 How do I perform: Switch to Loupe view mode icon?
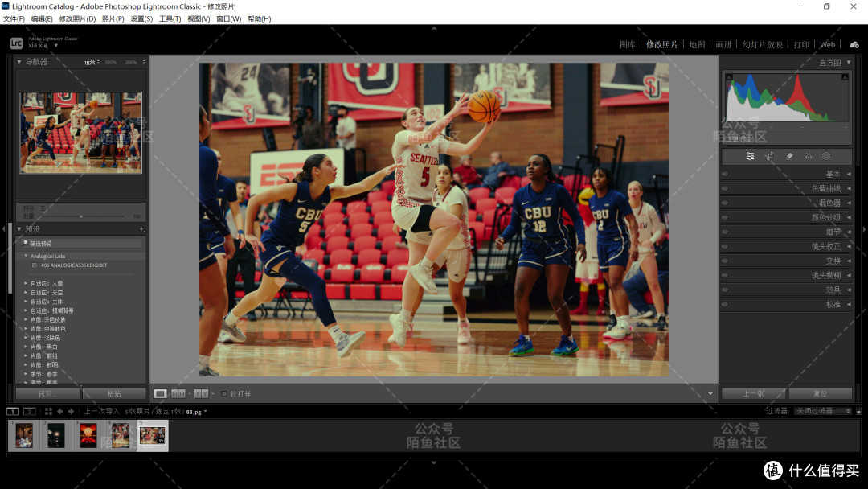coord(160,394)
